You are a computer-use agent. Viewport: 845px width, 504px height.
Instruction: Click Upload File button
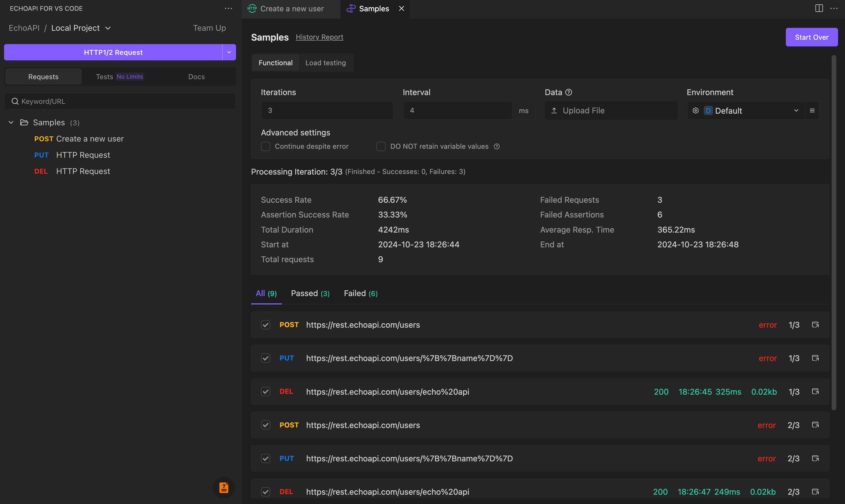tap(611, 110)
